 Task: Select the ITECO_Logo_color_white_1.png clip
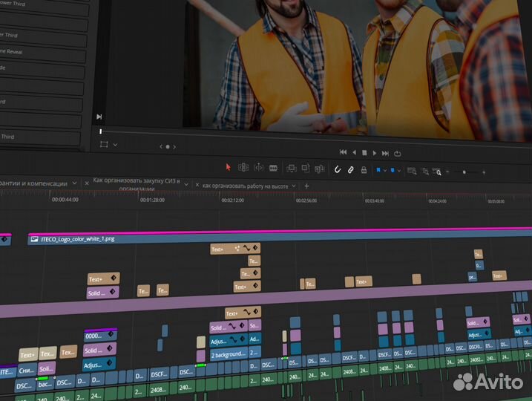(x=78, y=239)
